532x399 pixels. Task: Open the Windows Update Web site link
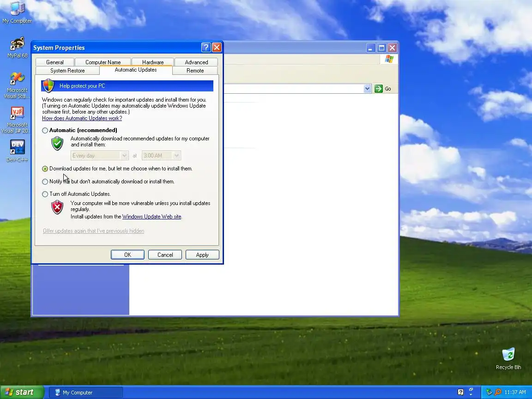(x=151, y=217)
